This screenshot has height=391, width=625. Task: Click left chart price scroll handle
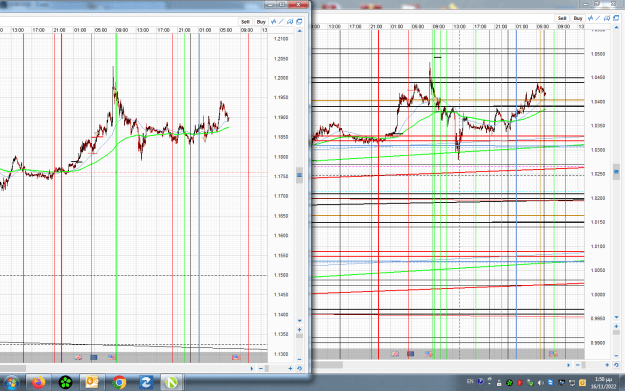tap(300, 175)
